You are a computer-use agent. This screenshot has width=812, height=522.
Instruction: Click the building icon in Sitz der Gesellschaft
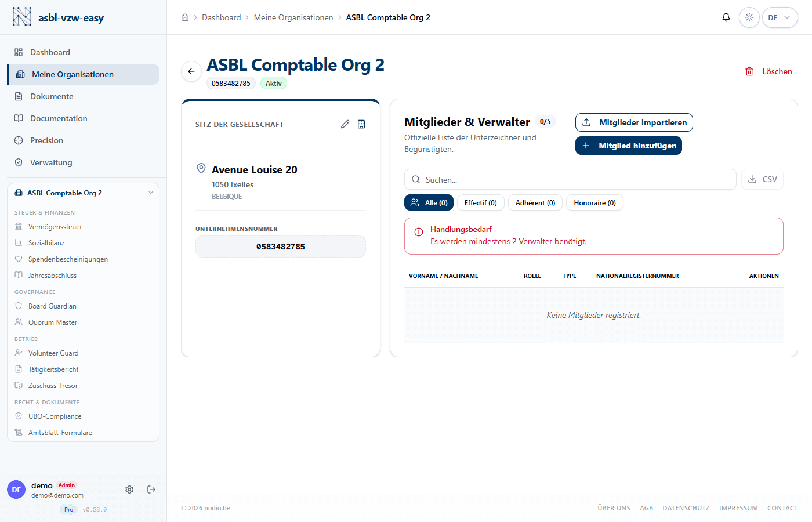(361, 124)
